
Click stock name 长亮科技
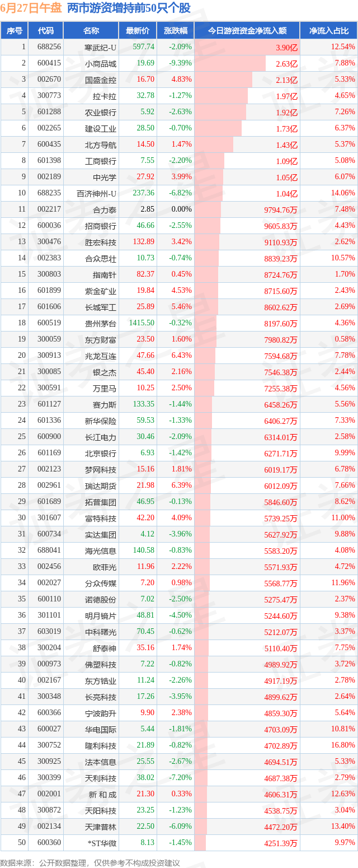101,697
